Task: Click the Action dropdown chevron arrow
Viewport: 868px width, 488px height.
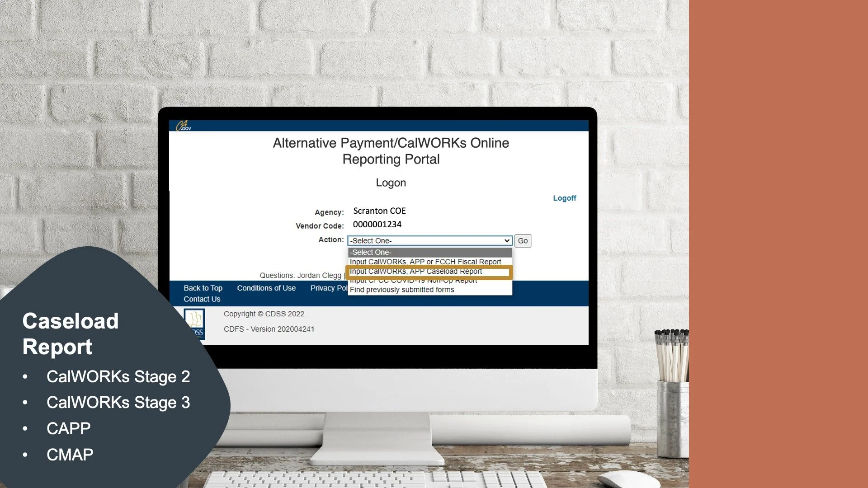Action: [x=507, y=241]
